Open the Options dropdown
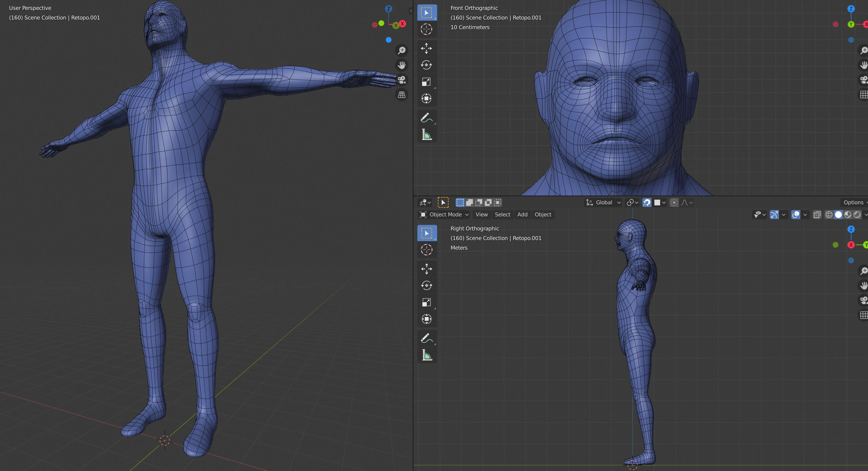 (855, 202)
